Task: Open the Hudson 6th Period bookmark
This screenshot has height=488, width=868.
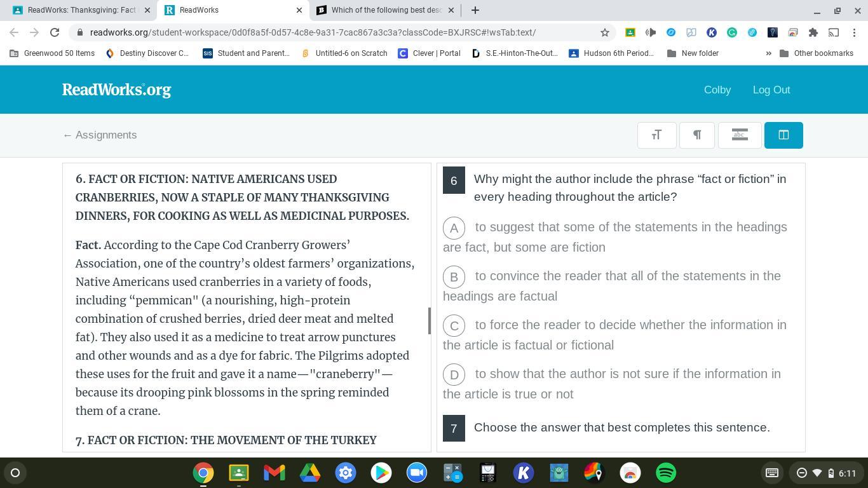Action: pos(611,53)
